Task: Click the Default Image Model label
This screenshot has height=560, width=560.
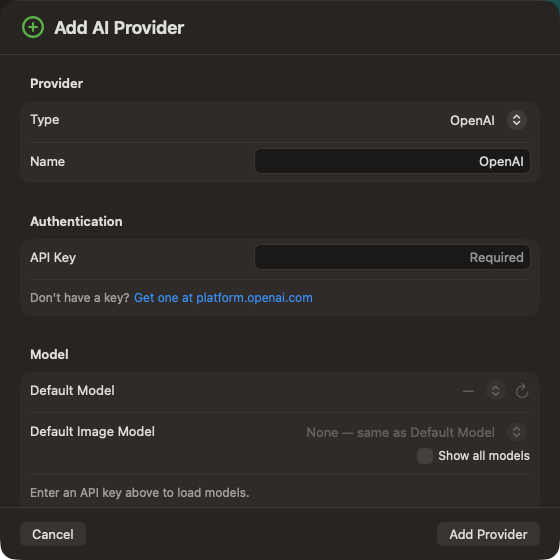Action: coord(92,432)
